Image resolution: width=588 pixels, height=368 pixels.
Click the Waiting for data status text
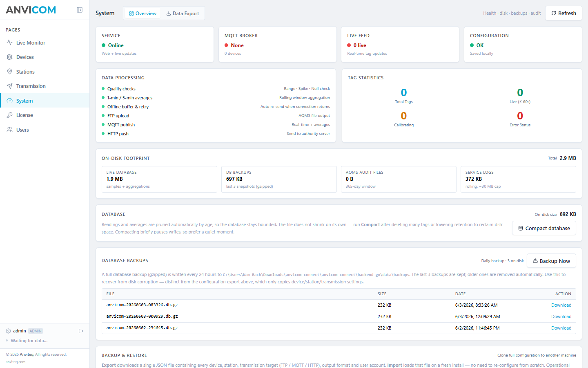pyautogui.click(x=29, y=341)
